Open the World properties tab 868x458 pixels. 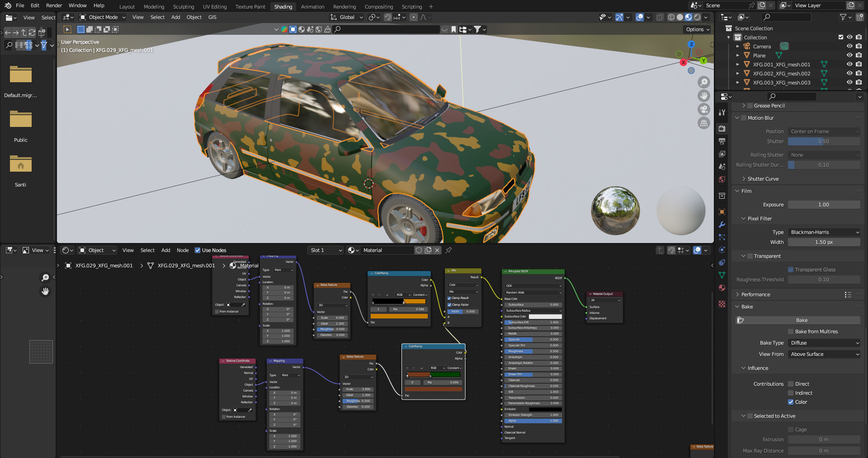click(x=722, y=179)
